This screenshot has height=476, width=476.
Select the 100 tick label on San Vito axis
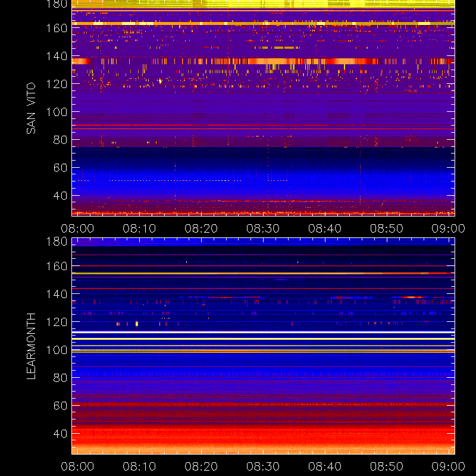57,112
